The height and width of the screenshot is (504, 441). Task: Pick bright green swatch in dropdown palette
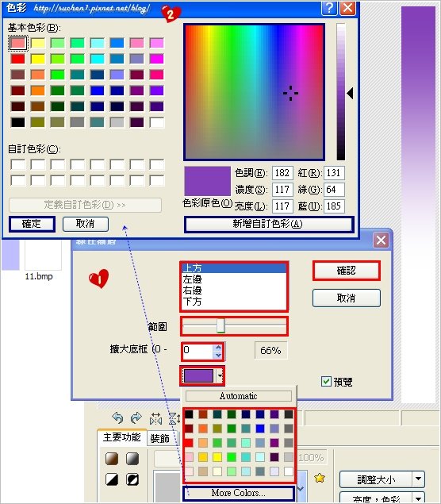pos(232,456)
